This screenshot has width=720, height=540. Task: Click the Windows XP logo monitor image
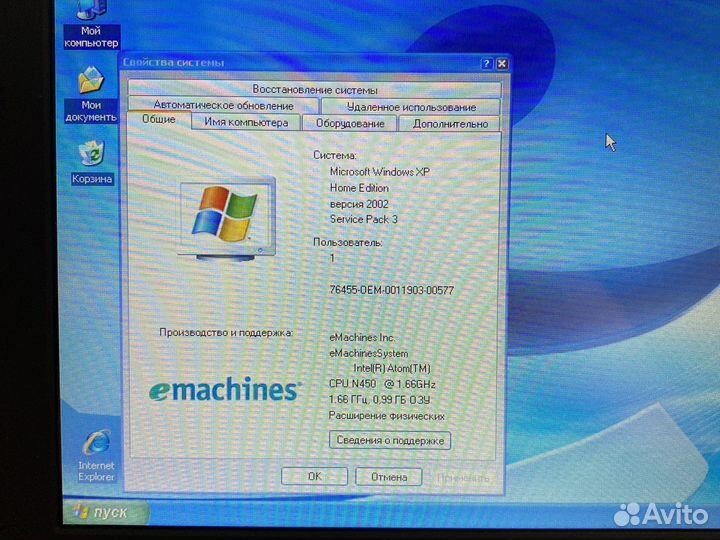[x=227, y=219]
